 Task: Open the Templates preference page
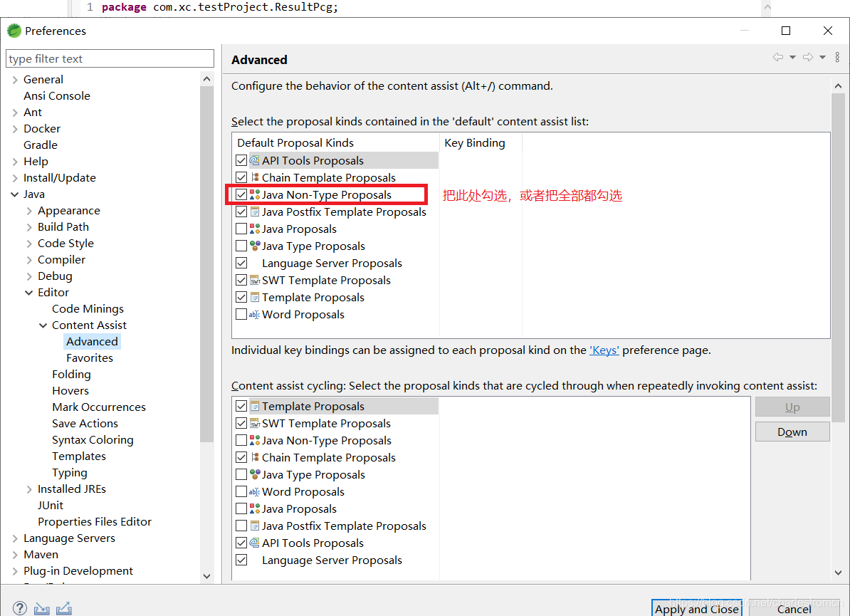point(79,456)
